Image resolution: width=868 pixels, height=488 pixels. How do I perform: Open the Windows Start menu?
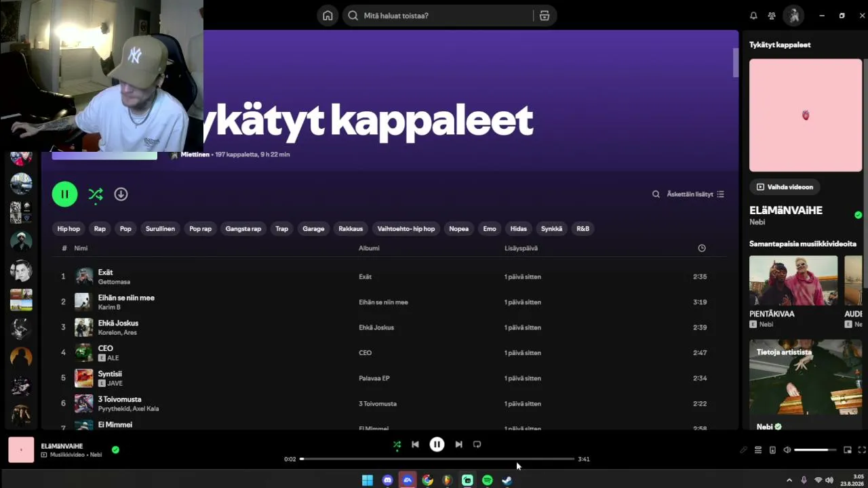368,481
